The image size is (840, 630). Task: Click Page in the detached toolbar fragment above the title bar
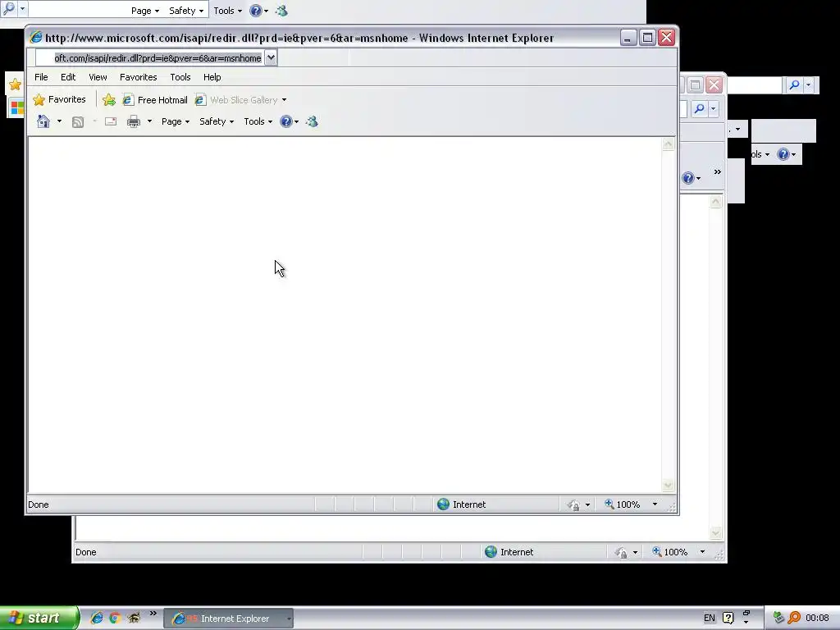(x=144, y=11)
